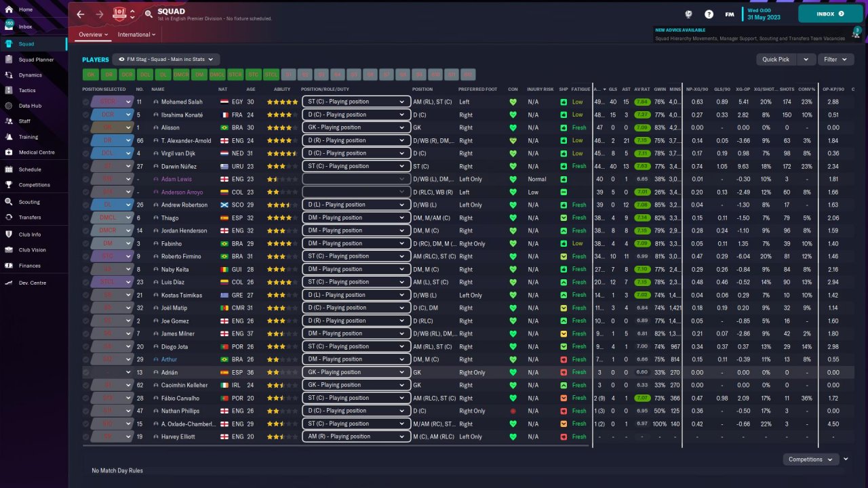
Task: Toggle the round selector beside Adrián
Action: tap(86, 373)
